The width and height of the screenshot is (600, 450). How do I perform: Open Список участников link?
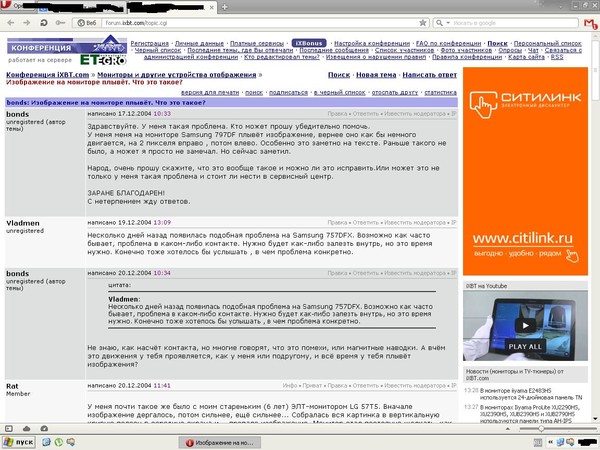pyautogui.click(x=404, y=50)
